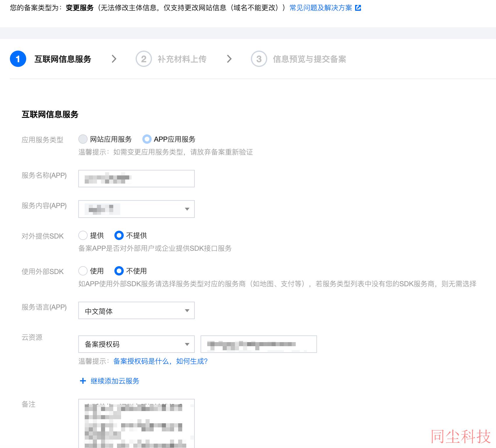Open the 云资源 备案授权码 dropdown
This screenshot has height=448, width=496.
(x=137, y=344)
